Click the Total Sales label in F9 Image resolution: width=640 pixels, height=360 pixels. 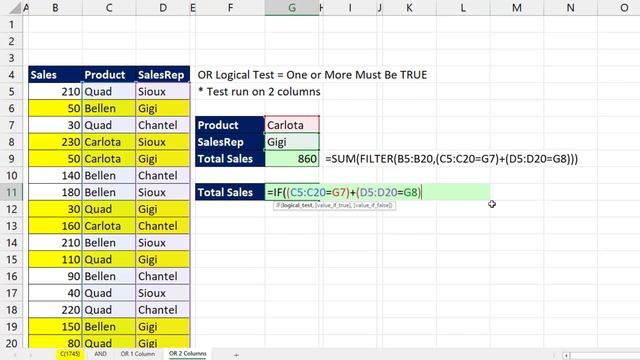point(230,159)
